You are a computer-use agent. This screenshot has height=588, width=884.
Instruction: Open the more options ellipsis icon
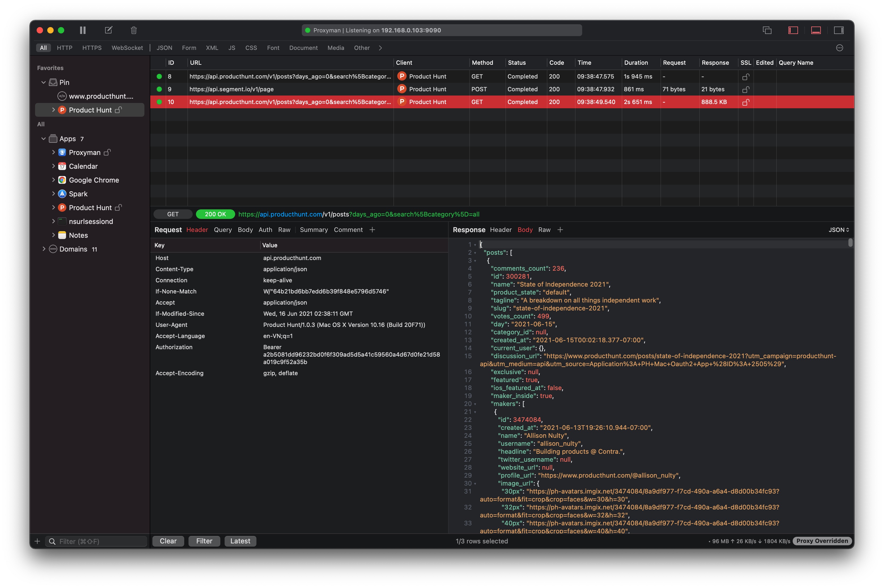(839, 47)
